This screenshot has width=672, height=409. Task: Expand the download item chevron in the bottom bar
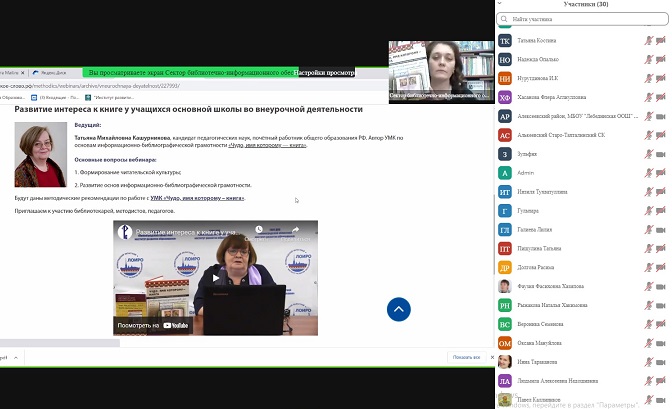pos(16,358)
